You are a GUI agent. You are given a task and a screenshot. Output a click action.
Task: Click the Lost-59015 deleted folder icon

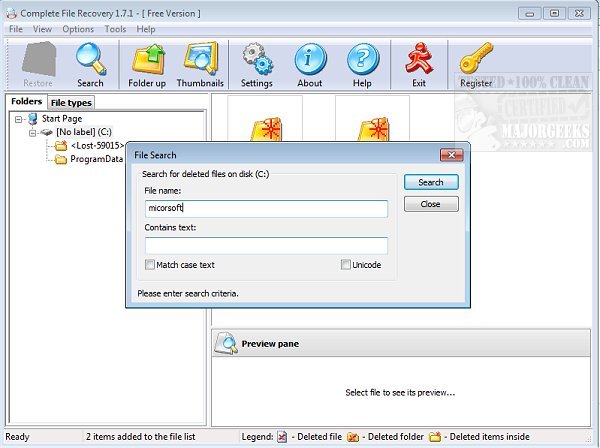point(61,145)
